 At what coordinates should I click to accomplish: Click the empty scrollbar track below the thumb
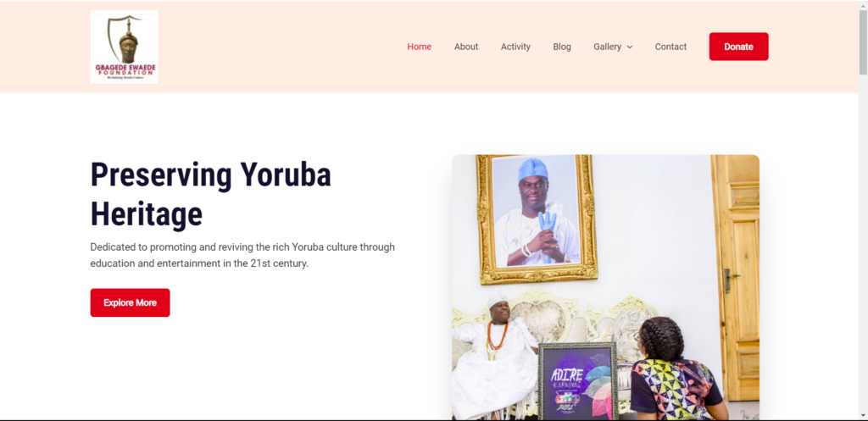click(x=863, y=243)
